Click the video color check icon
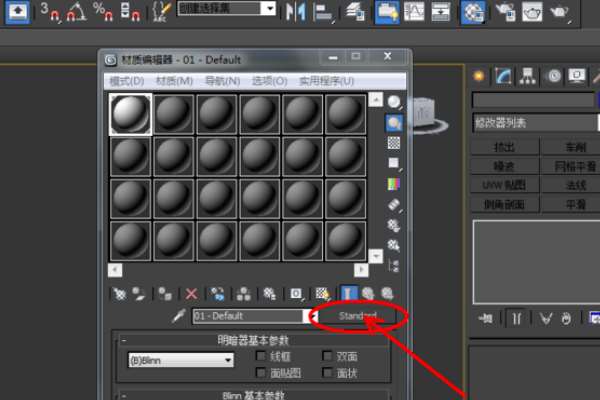The height and width of the screenshot is (400, 600). [394, 184]
